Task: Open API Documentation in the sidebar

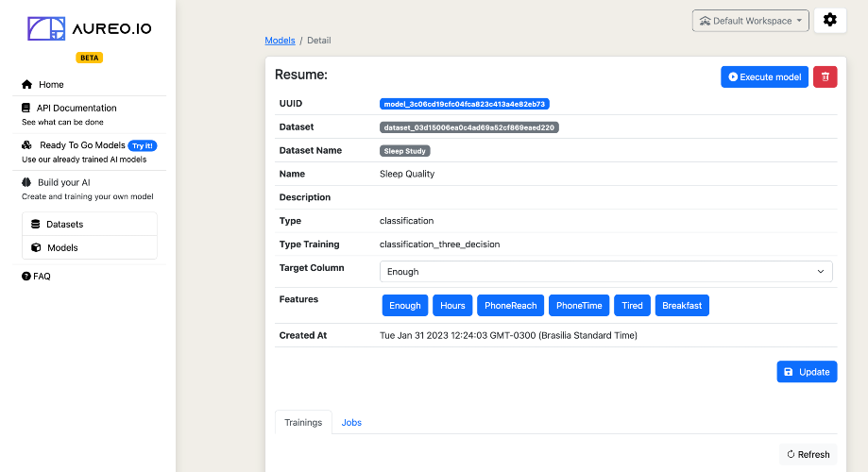Action: pyautogui.click(x=77, y=108)
